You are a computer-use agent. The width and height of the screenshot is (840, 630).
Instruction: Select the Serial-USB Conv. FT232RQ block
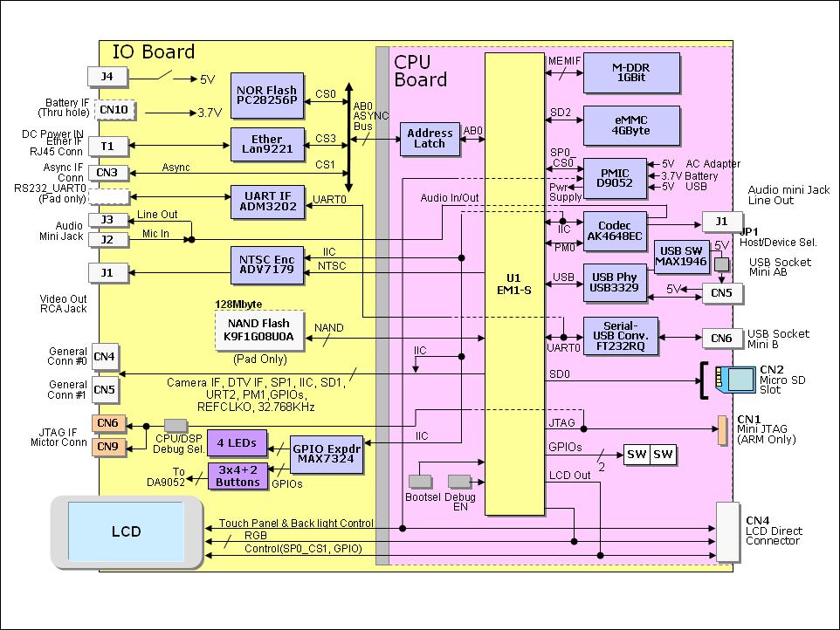click(620, 336)
